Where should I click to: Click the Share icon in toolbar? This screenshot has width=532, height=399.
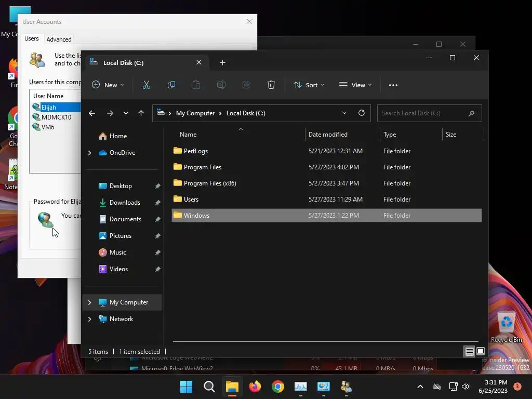[x=246, y=85]
